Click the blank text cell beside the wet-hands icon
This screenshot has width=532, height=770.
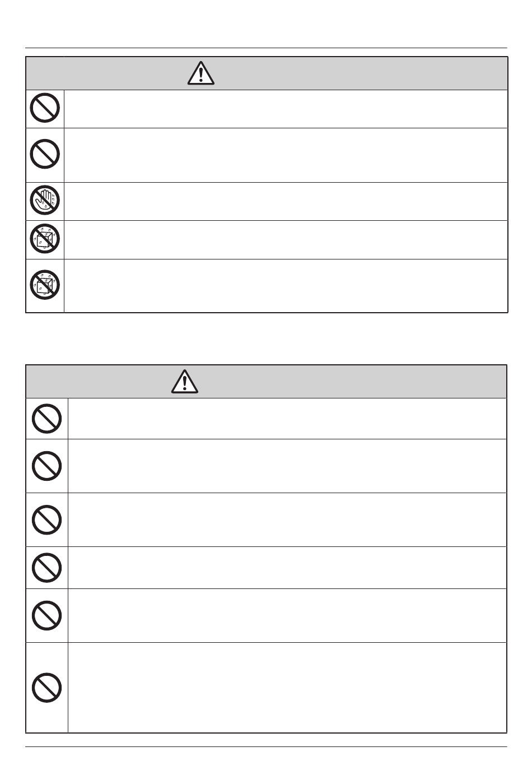(x=286, y=201)
